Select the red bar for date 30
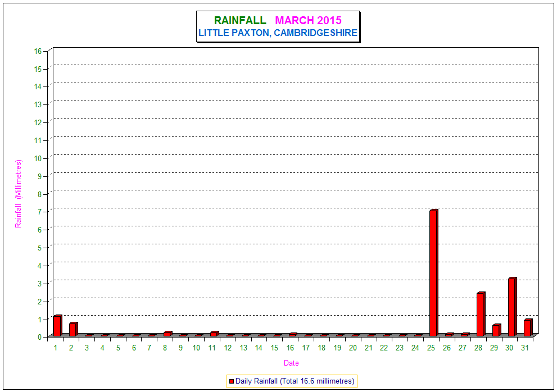The width and height of the screenshot is (557, 392). 512,307
